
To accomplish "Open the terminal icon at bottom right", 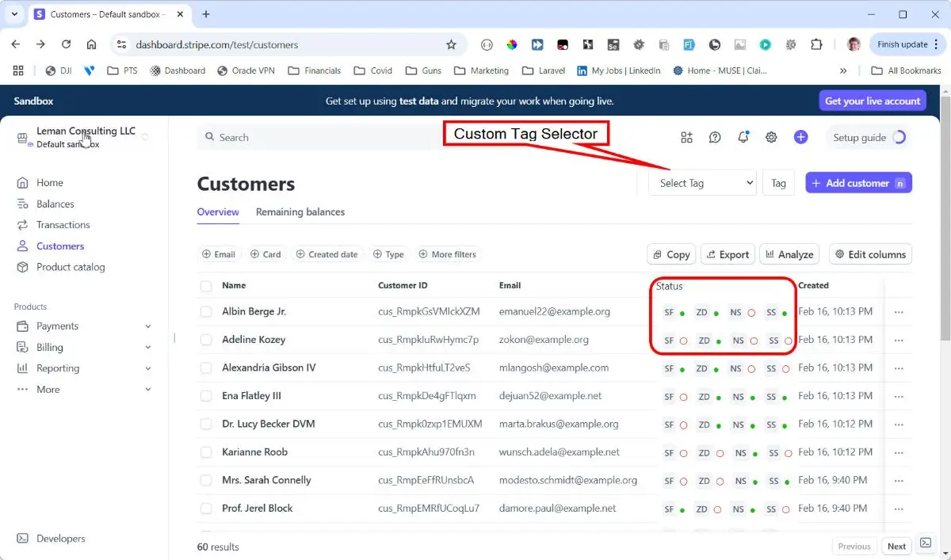I will (x=925, y=543).
